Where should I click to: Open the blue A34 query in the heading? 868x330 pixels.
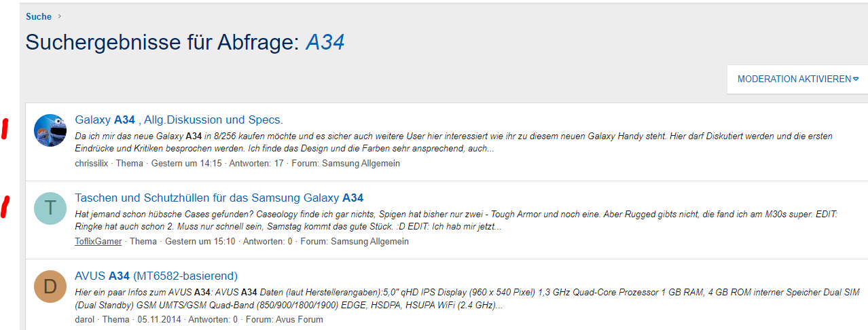325,42
